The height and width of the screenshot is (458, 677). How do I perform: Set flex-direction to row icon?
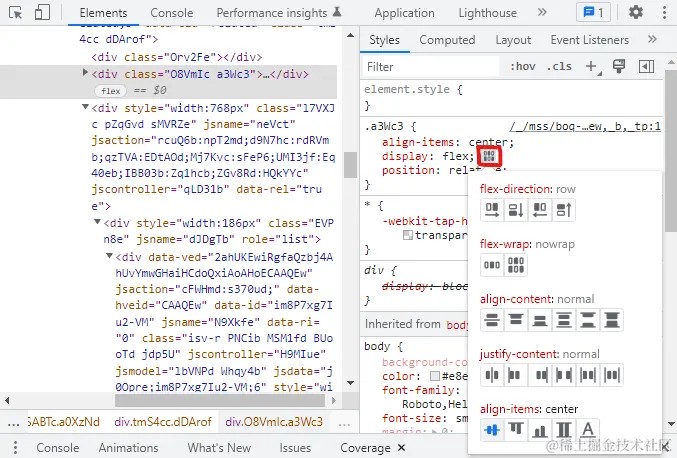[x=492, y=210]
